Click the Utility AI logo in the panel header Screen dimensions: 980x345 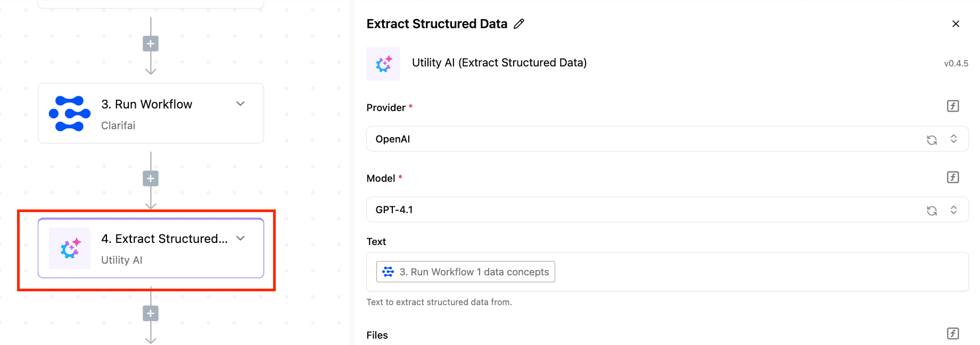click(383, 64)
